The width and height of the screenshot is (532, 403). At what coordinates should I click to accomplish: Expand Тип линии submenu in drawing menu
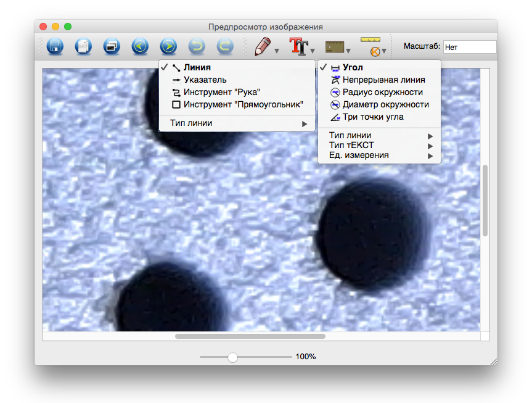click(237, 123)
